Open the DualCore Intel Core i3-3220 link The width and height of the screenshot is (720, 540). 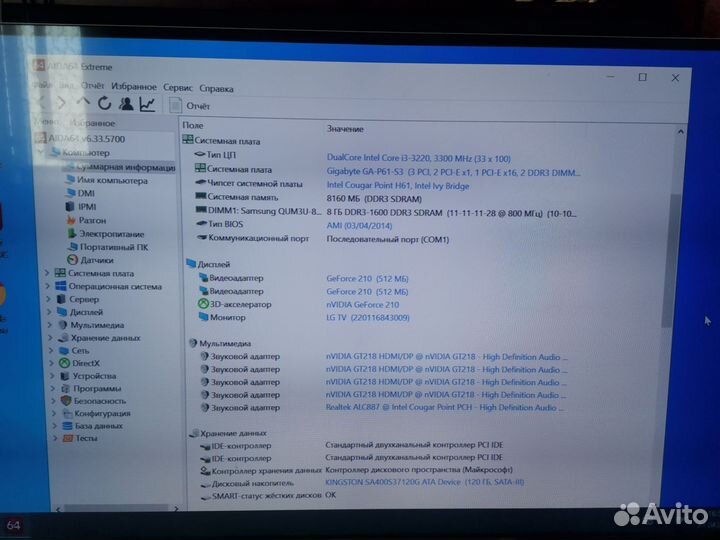coord(418,158)
